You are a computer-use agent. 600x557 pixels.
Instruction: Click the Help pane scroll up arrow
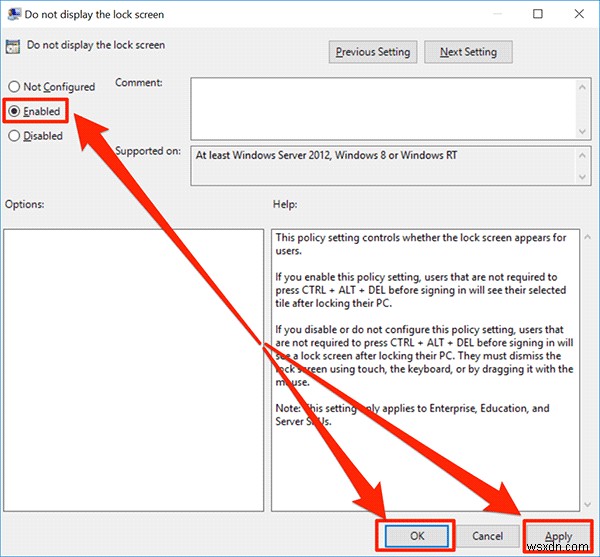click(x=587, y=238)
